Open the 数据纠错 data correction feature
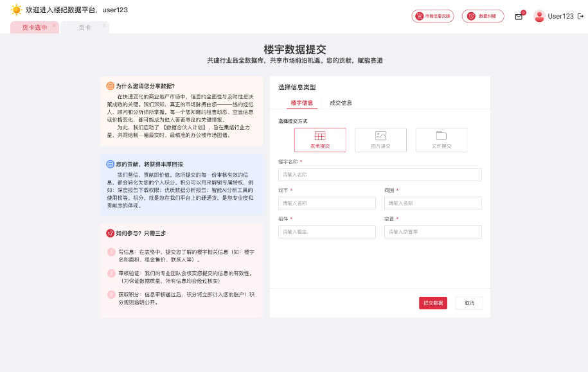 tap(483, 15)
